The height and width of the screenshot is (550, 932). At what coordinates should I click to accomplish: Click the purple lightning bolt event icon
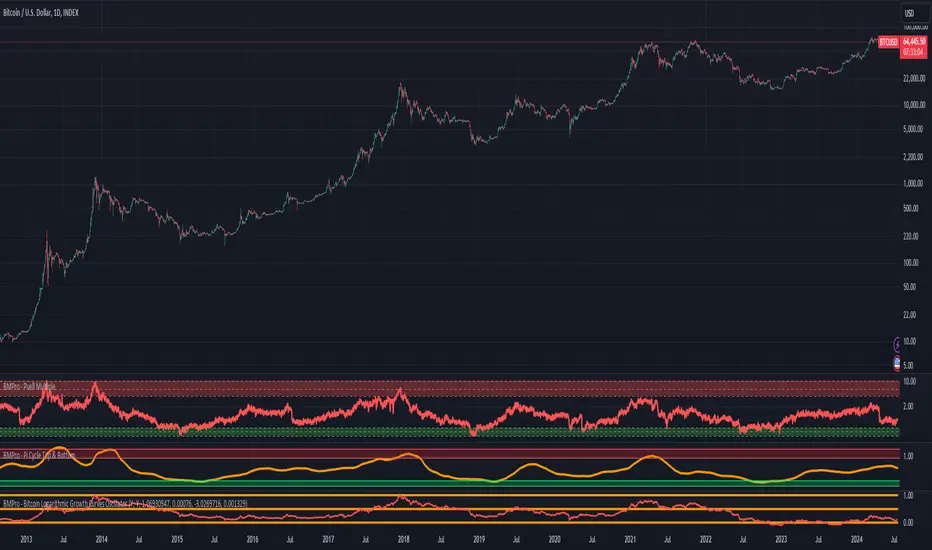(x=897, y=344)
